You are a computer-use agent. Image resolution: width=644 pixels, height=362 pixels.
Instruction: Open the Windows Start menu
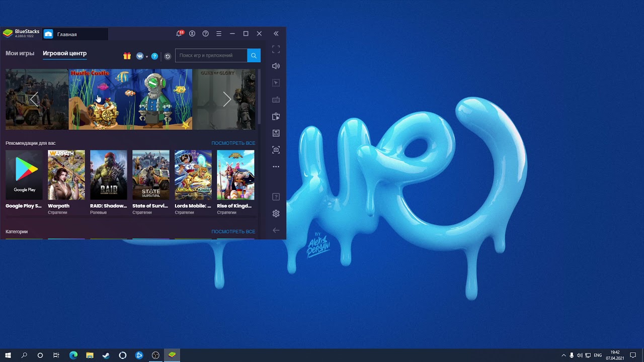coord(8,355)
